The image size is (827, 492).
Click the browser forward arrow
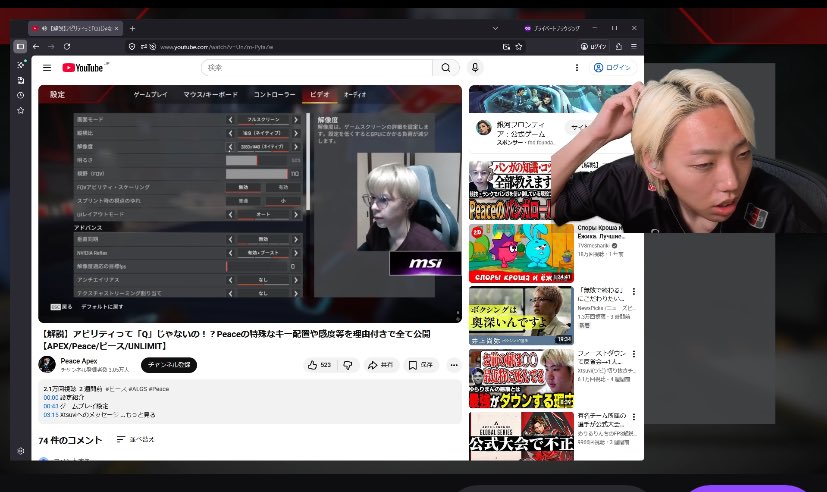pos(51,46)
